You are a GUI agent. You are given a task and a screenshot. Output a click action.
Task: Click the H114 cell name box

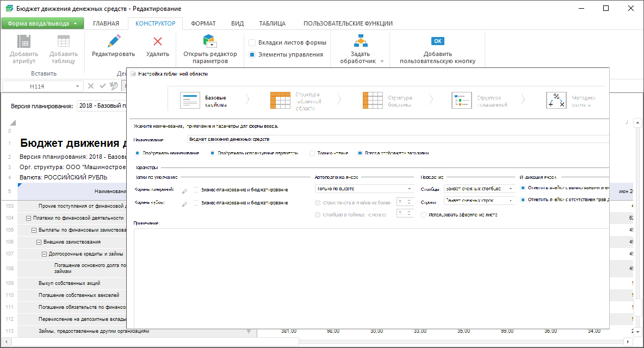[x=38, y=86]
